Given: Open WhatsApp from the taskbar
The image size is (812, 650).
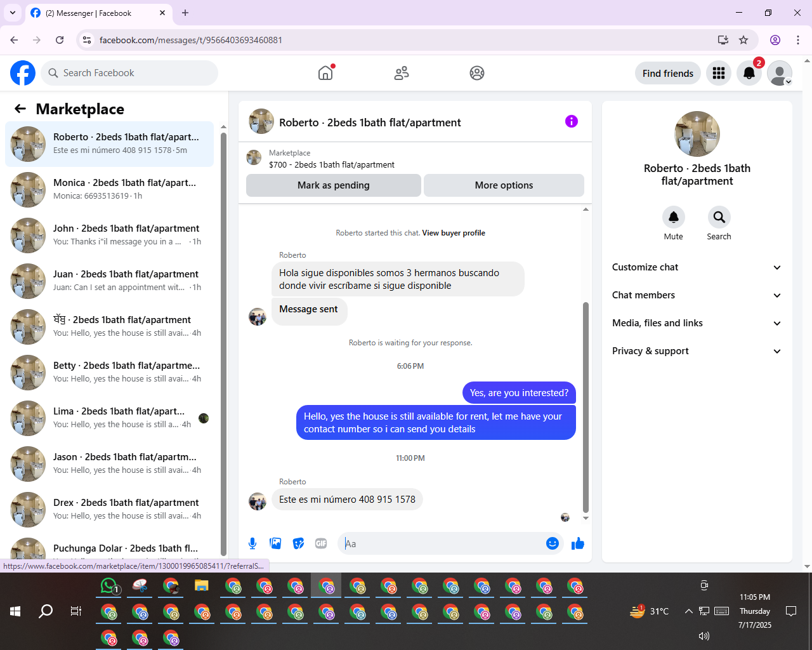Looking at the screenshot, I should 110,586.
